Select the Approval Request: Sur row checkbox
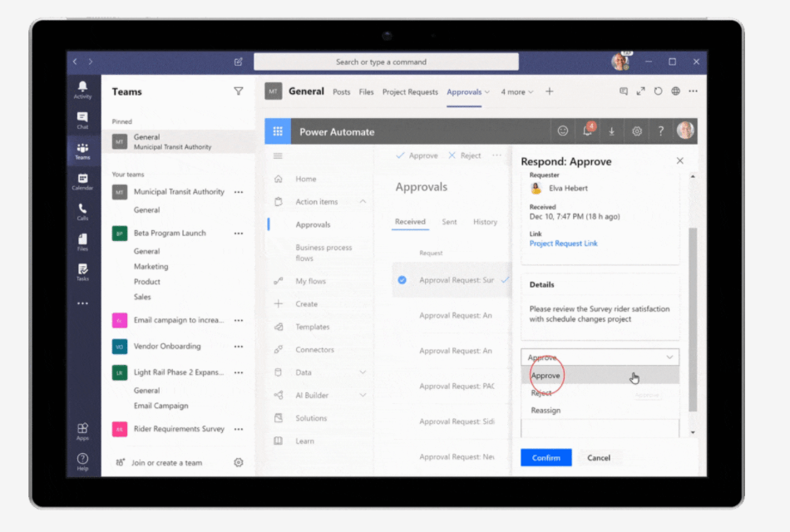Screen dimensions: 790x532 [x=402, y=280]
